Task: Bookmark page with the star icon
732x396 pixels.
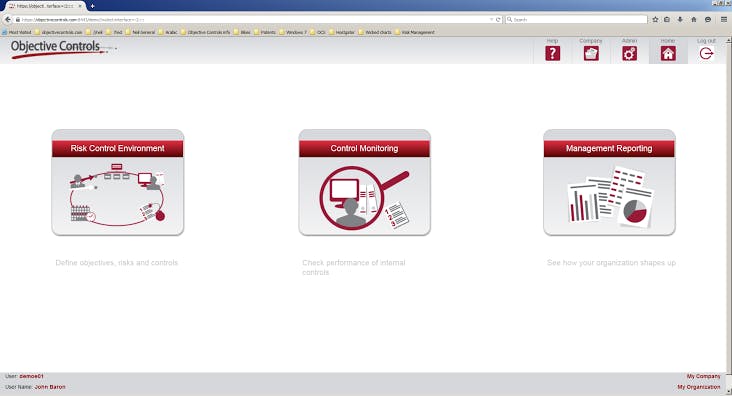Action: click(655, 20)
